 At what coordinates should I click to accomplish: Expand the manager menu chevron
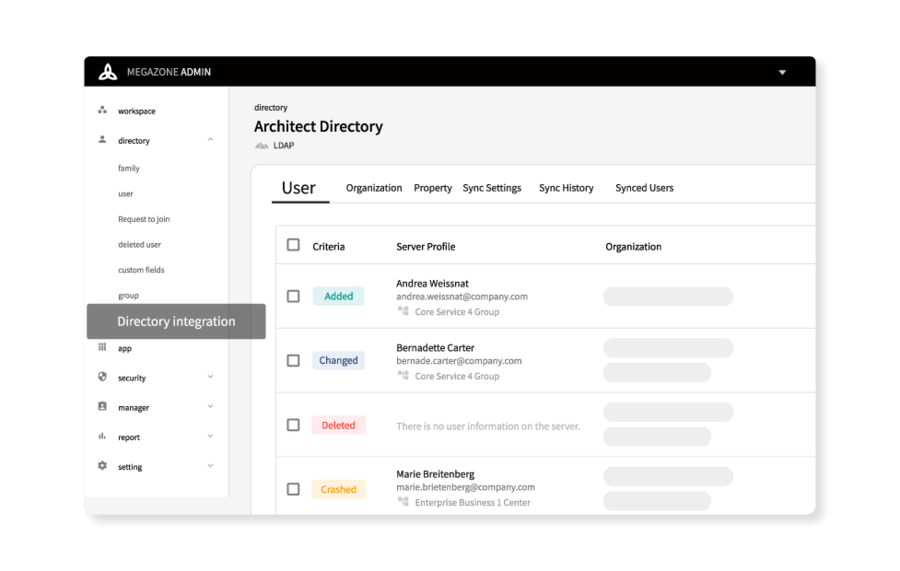[210, 406]
